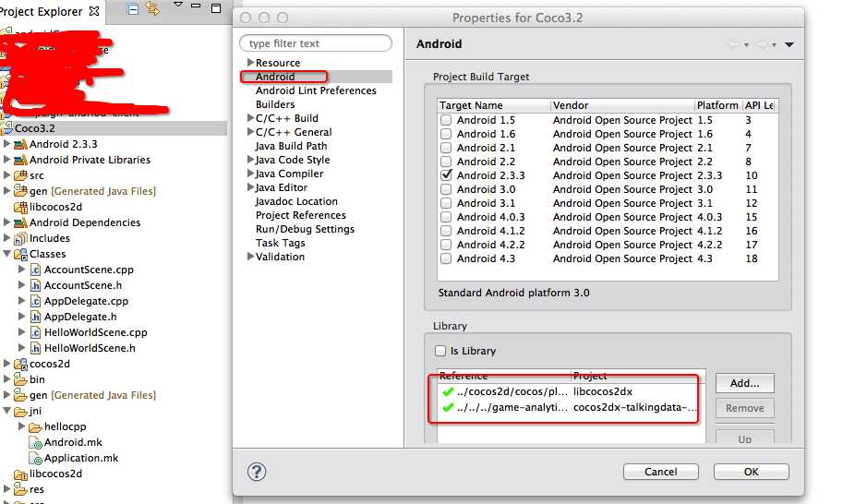
Task: Click the AppDelegate.cpp file icon
Action: tap(35, 301)
